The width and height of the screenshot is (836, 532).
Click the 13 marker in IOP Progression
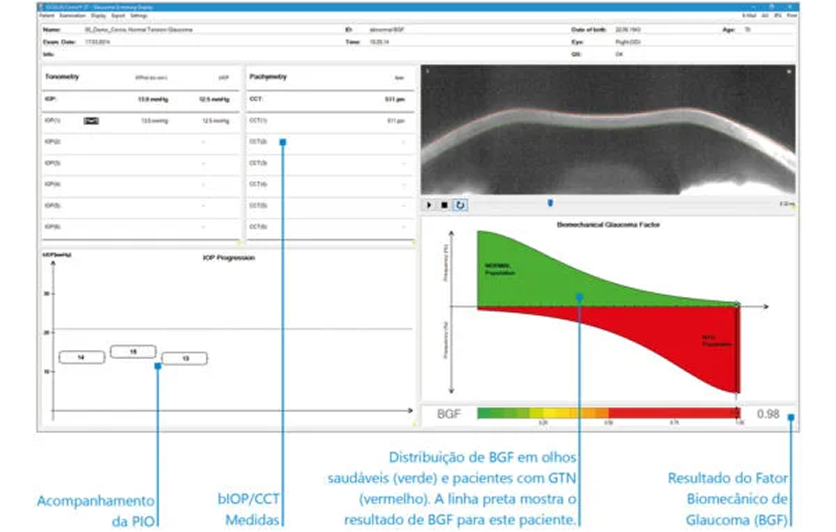(185, 358)
